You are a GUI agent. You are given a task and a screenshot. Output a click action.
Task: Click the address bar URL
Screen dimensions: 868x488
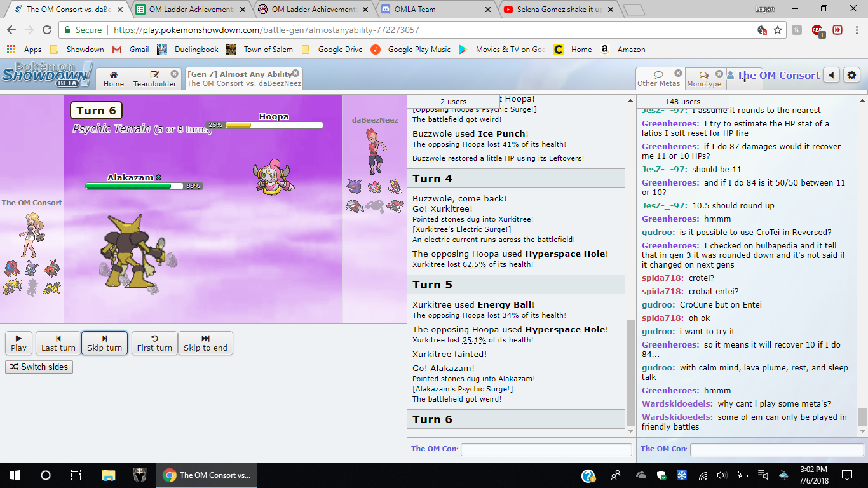pyautogui.click(x=266, y=30)
